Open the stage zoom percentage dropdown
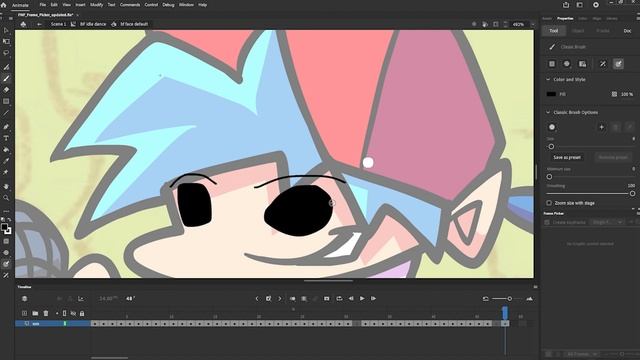The height and width of the screenshot is (360, 640). (533, 24)
